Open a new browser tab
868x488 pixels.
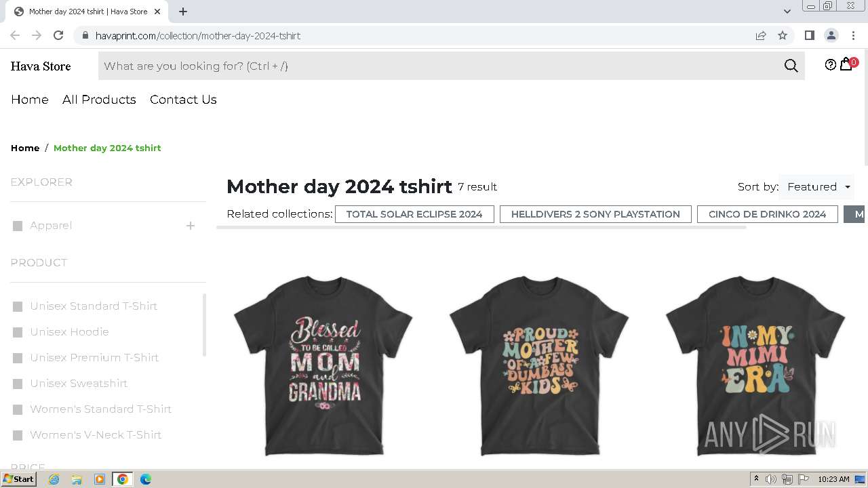click(183, 12)
